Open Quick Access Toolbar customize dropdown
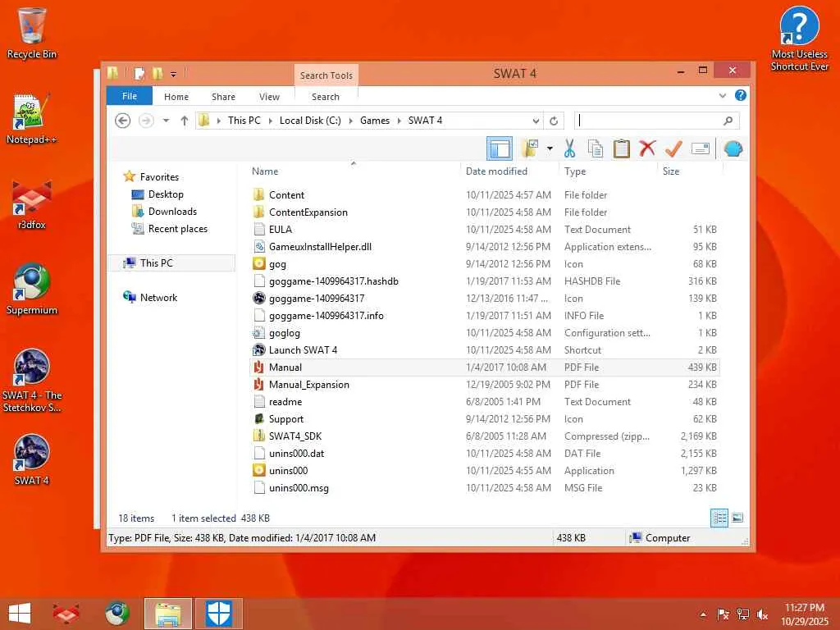Image resolution: width=840 pixels, height=630 pixels. (x=174, y=74)
